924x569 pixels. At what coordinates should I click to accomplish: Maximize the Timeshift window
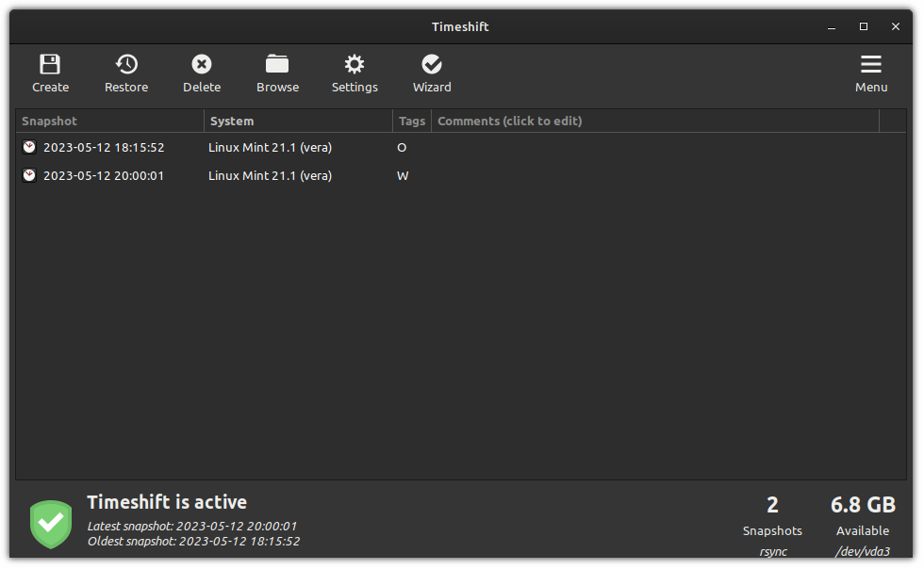tap(864, 26)
